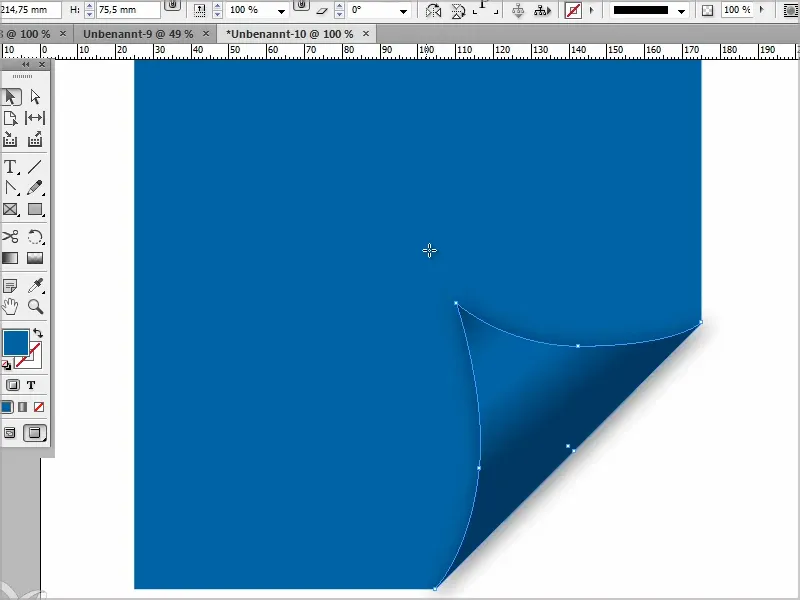Switch to Unbenannt-9 document tab
The height and width of the screenshot is (600, 800).
click(x=138, y=34)
